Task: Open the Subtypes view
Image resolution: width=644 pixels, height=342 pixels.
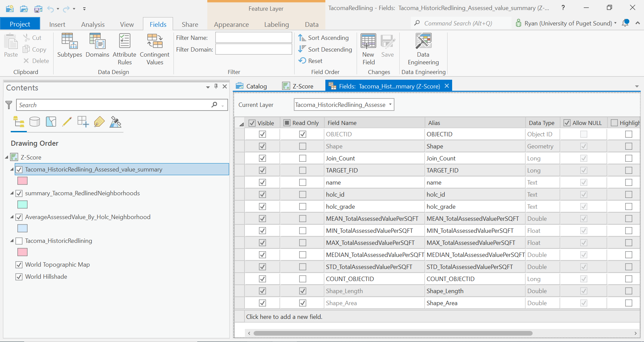Action: [69, 46]
